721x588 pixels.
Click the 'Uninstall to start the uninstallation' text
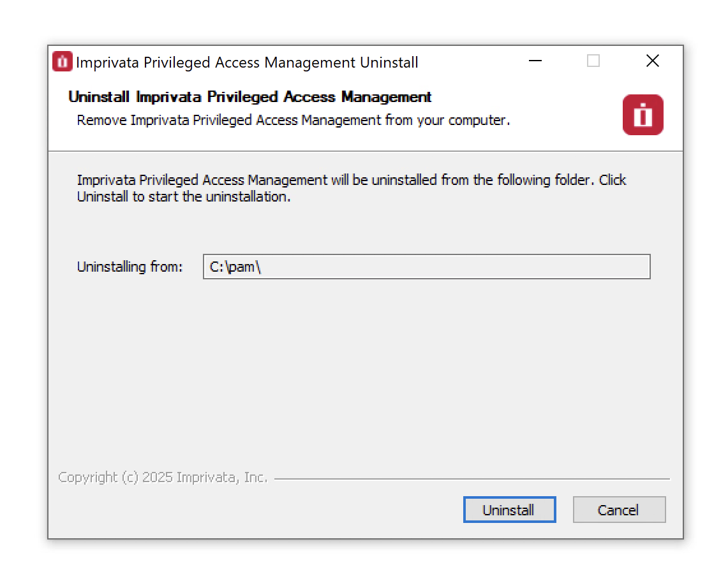pos(184,196)
